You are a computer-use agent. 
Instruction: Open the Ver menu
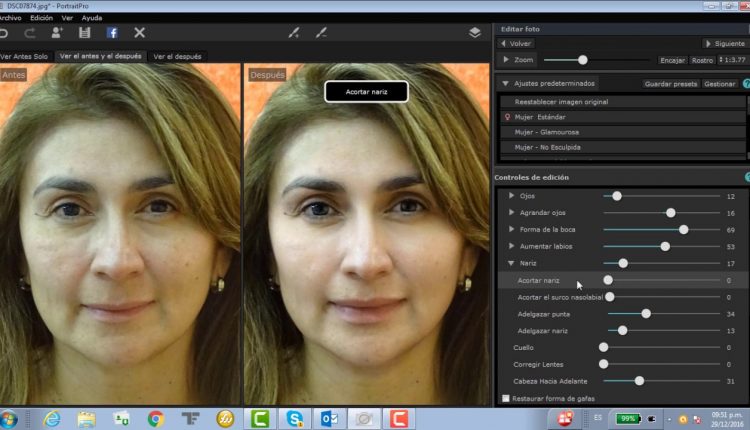pos(67,18)
